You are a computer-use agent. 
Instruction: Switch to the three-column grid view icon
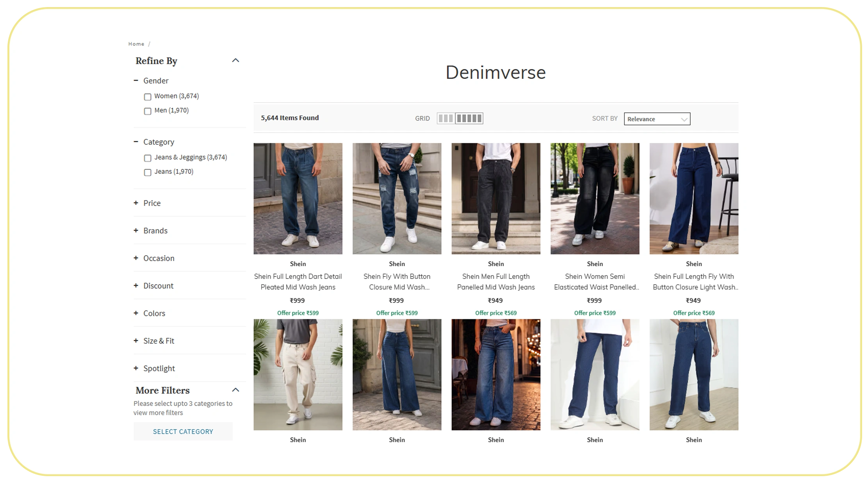[446, 118]
